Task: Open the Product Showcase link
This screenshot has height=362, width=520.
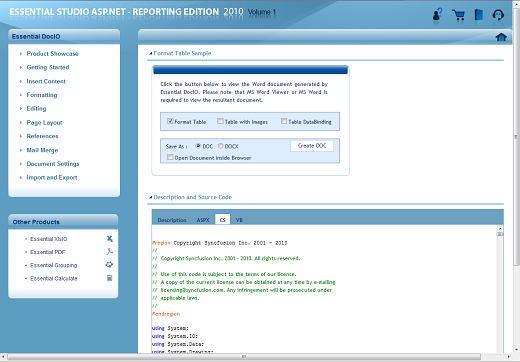Action: pos(53,54)
